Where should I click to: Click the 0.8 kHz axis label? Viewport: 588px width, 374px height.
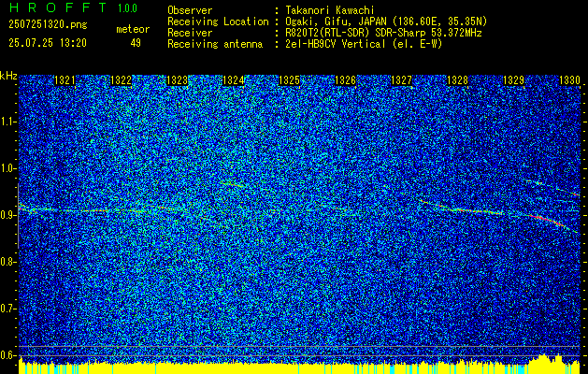point(7,262)
